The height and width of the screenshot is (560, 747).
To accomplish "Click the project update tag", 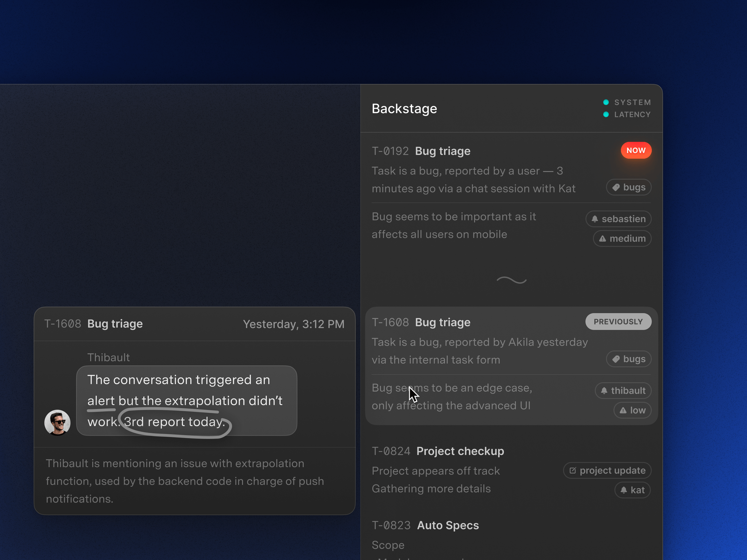I will (x=607, y=470).
